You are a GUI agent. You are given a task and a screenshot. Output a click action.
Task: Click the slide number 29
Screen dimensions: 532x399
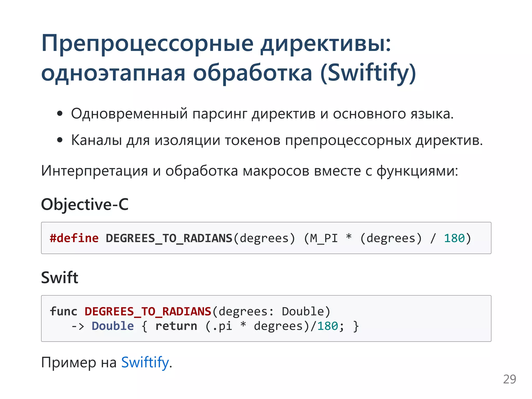pos(509,379)
